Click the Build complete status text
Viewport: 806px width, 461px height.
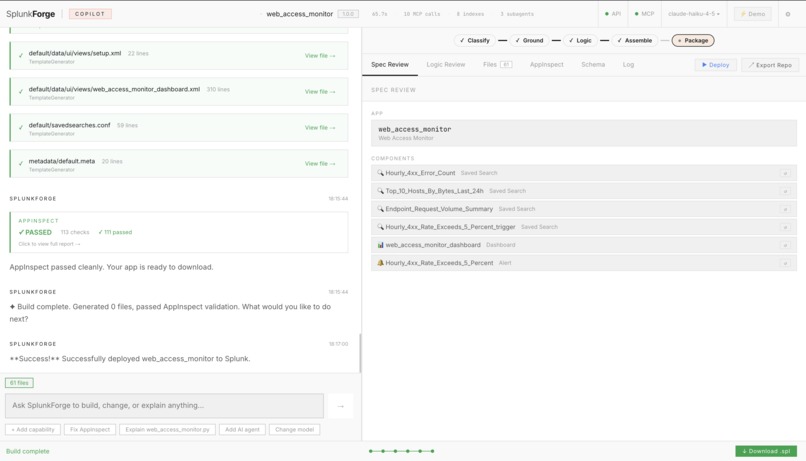point(28,451)
